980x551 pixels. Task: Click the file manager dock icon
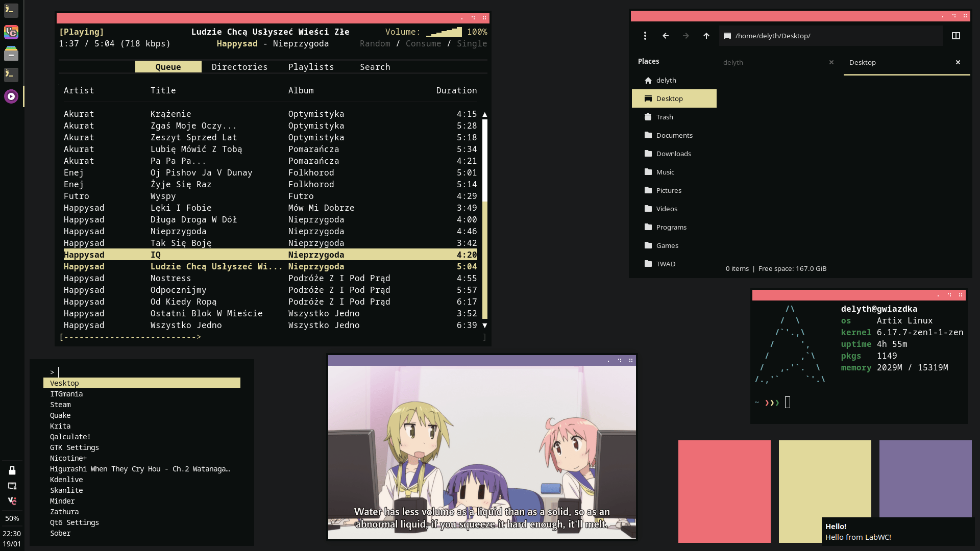pos(11,54)
